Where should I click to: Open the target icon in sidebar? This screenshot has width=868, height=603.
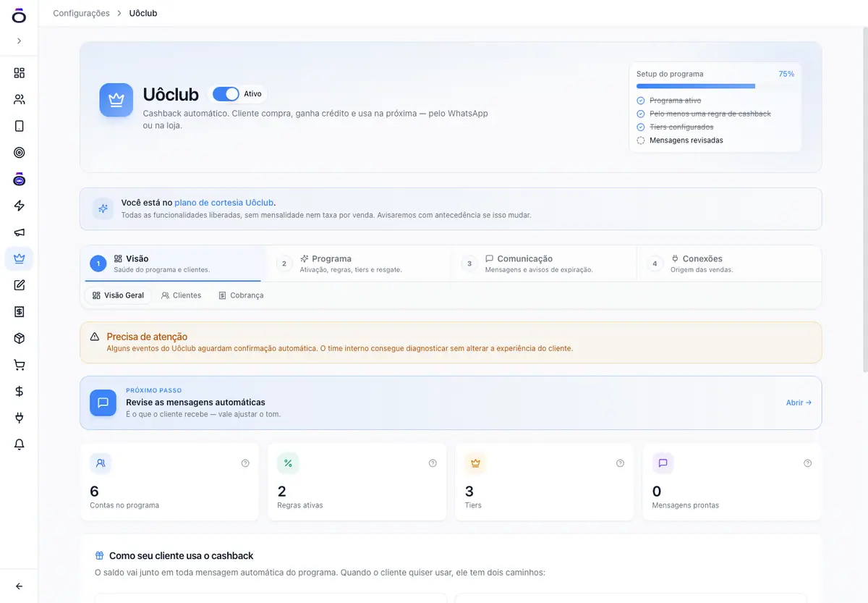point(20,153)
